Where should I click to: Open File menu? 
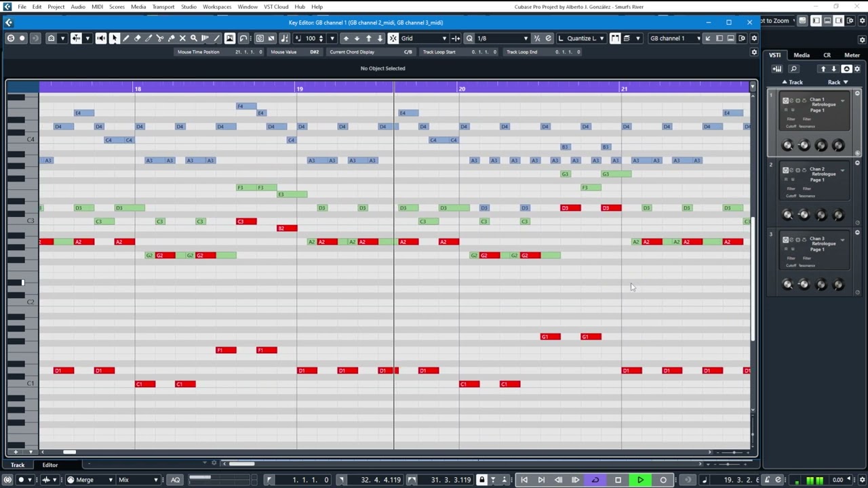(22, 7)
